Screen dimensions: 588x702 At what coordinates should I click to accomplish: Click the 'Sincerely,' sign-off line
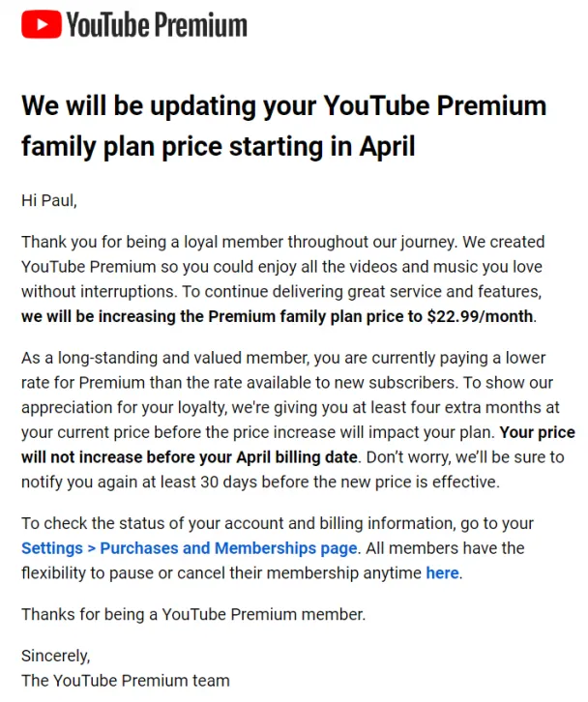point(55,656)
